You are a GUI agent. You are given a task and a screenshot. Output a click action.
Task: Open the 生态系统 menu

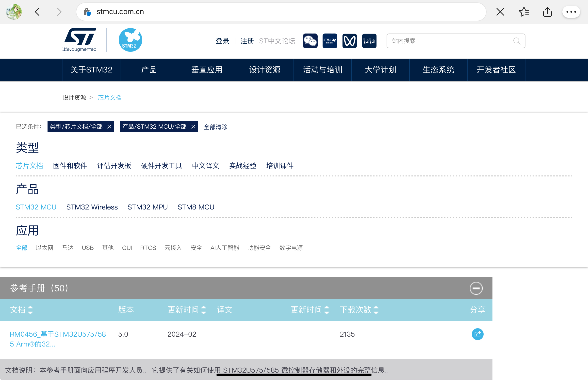click(438, 70)
